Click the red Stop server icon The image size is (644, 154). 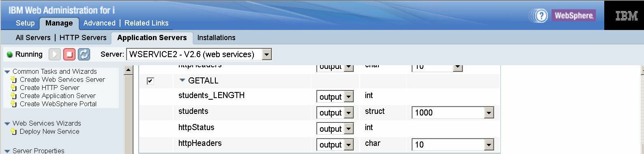click(69, 54)
